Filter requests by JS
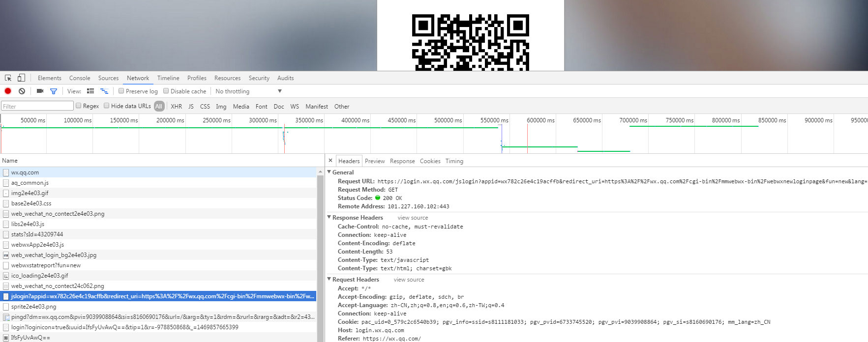The width and height of the screenshot is (868, 342). pos(191,107)
